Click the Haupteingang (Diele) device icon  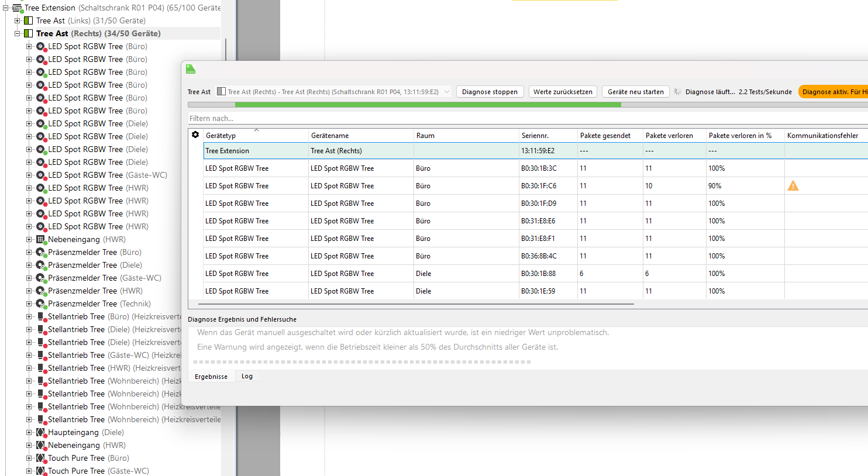(40, 432)
